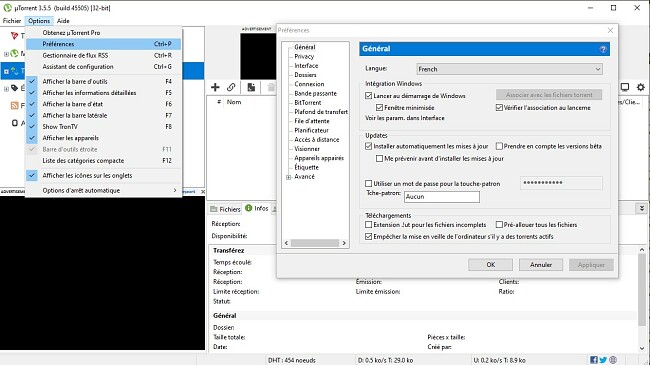Open the Facebook icon in status bar

tap(594, 360)
